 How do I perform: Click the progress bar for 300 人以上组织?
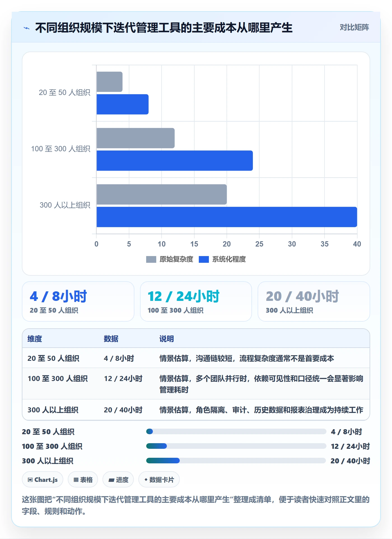point(236,461)
